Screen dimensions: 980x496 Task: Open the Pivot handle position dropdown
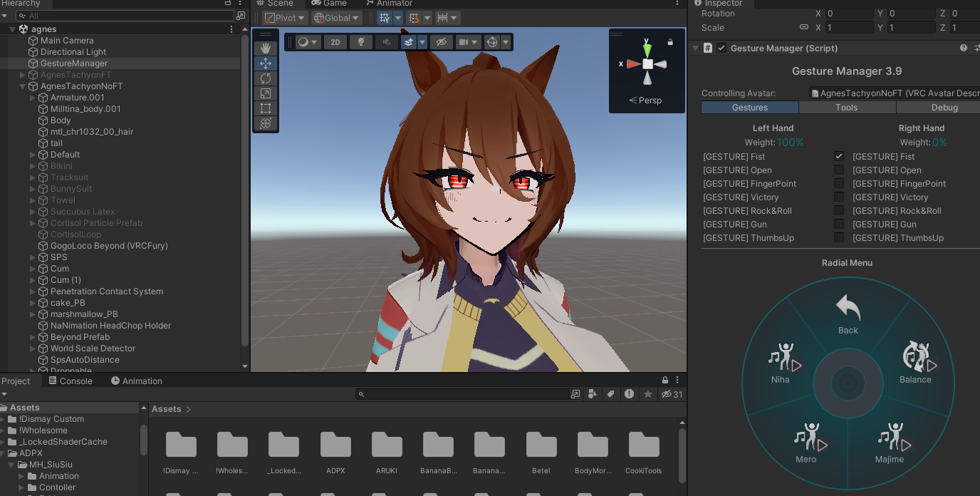click(x=285, y=18)
